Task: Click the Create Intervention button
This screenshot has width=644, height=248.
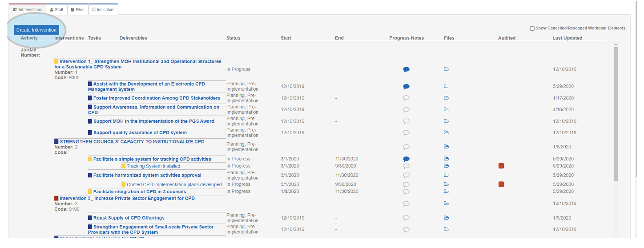Action: tap(36, 30)
